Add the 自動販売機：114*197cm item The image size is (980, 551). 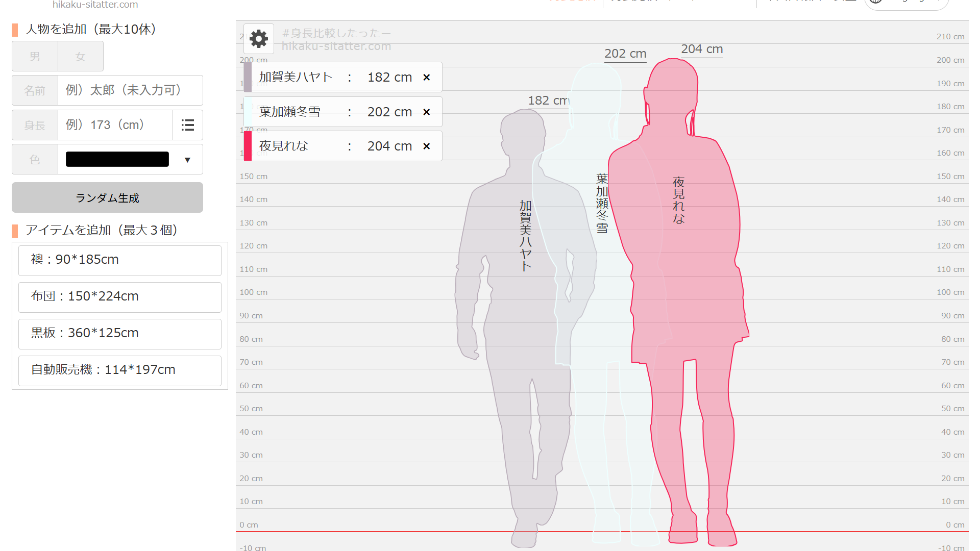click(x=119, y=370)
